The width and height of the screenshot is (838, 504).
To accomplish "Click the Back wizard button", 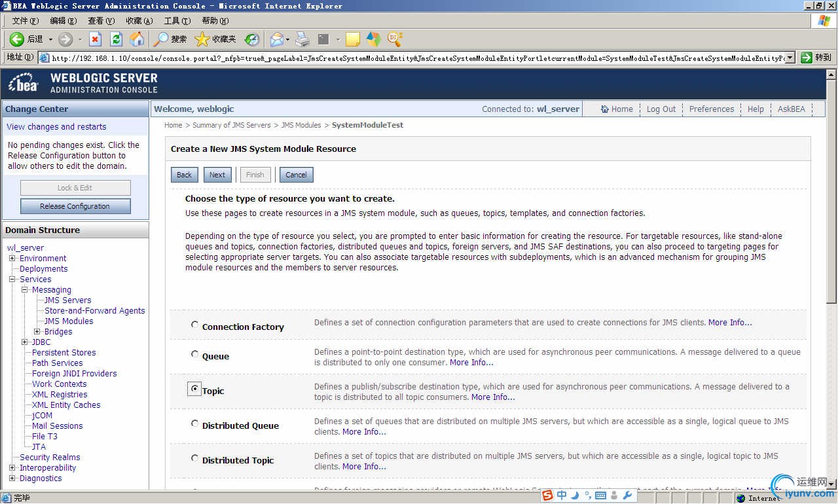I will (185, 175).
